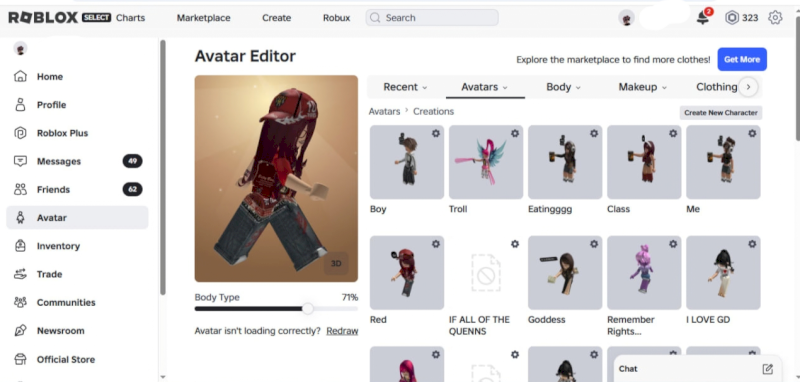Click Create New Character button
Viewport: 800px width, 382px height.
[x=720, y=113]
